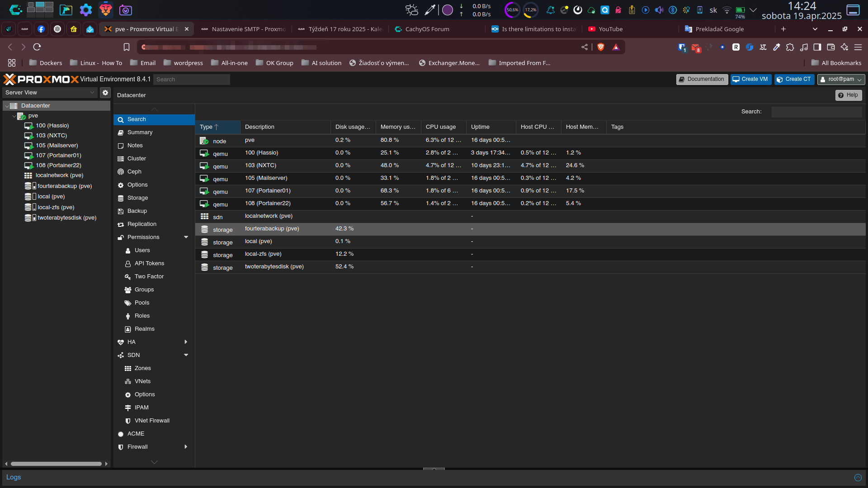The image size is (868, 488).
Task: Click the Create VM button
Action: pyautogui.click(x=750, y=80)
